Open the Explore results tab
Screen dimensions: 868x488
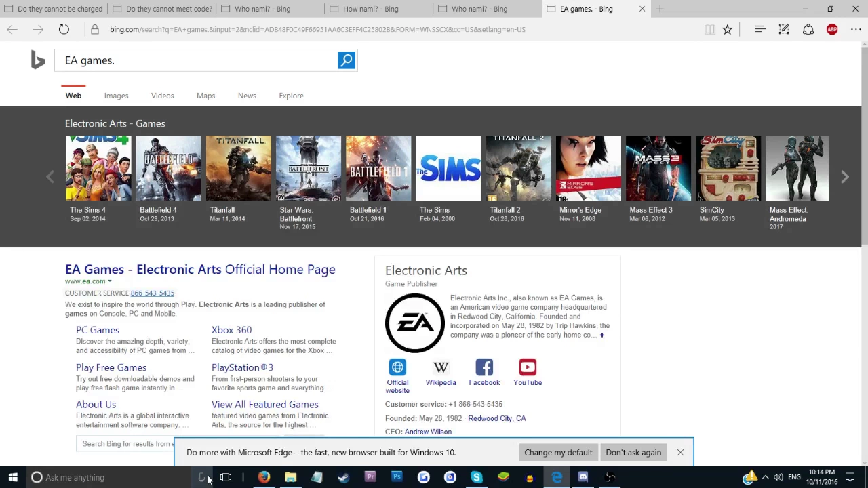(x=291, y=96)
